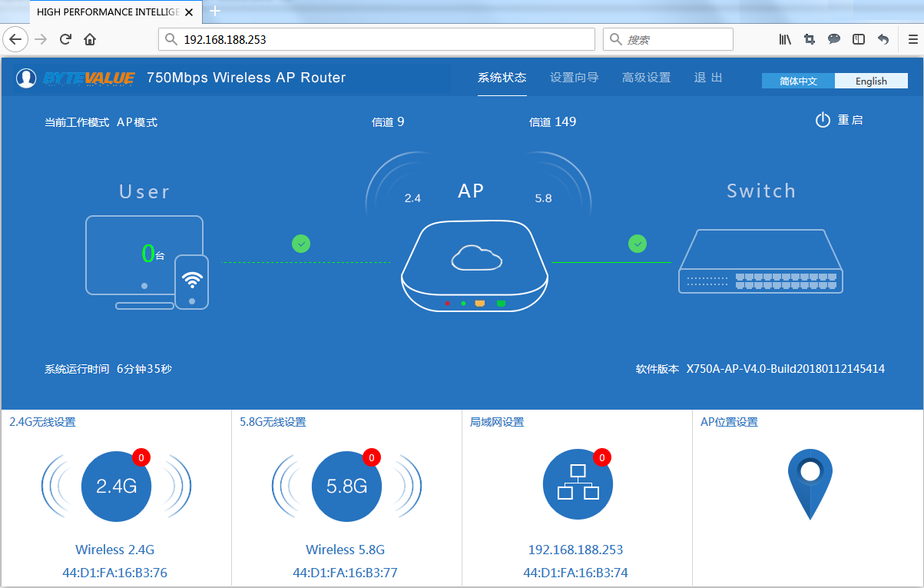Click the AP router cloud device icon
This screenshot has height=588, width=924.
(475, 265)
